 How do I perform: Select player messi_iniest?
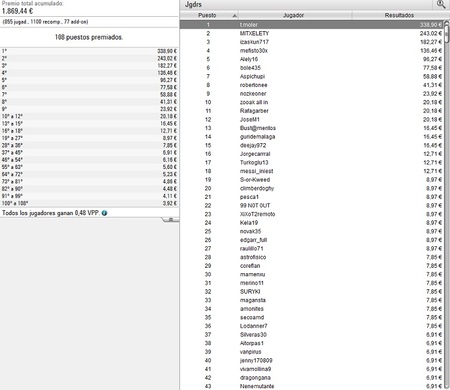click(256, 171)
